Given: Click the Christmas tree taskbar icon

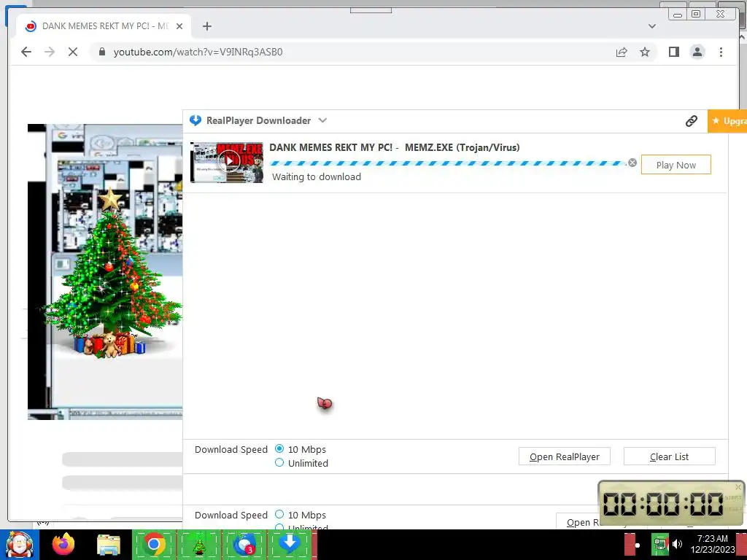Looking at the screenshot, I should 198,544.
